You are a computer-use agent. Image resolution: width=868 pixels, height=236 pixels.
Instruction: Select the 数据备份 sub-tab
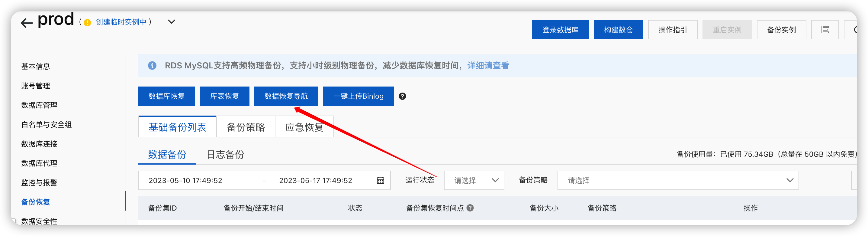pos(167,155)
